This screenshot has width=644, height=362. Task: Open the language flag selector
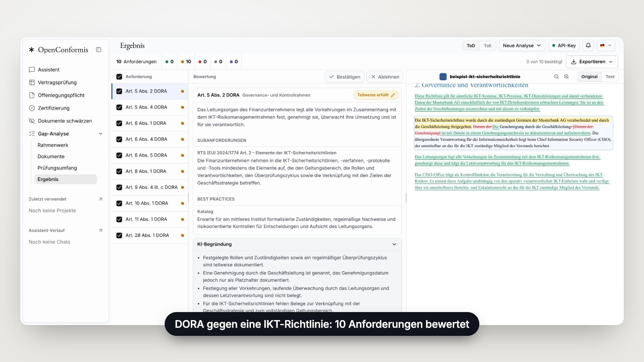point(606,46)
